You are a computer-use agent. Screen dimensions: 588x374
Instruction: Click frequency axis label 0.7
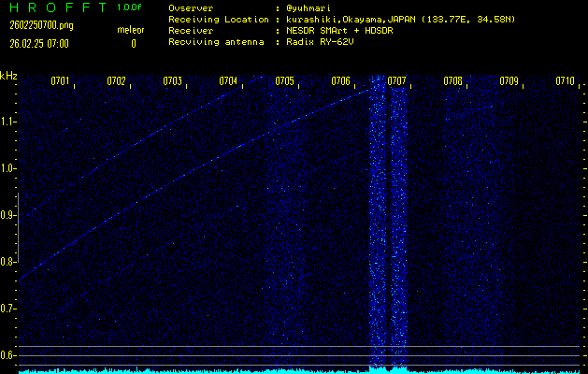[7, 309]
